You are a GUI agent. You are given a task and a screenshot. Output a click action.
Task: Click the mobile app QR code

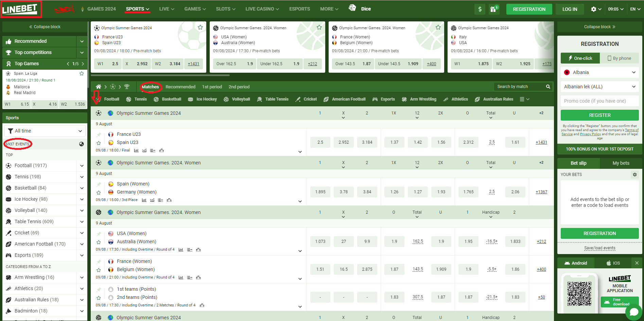click(579, 294)
